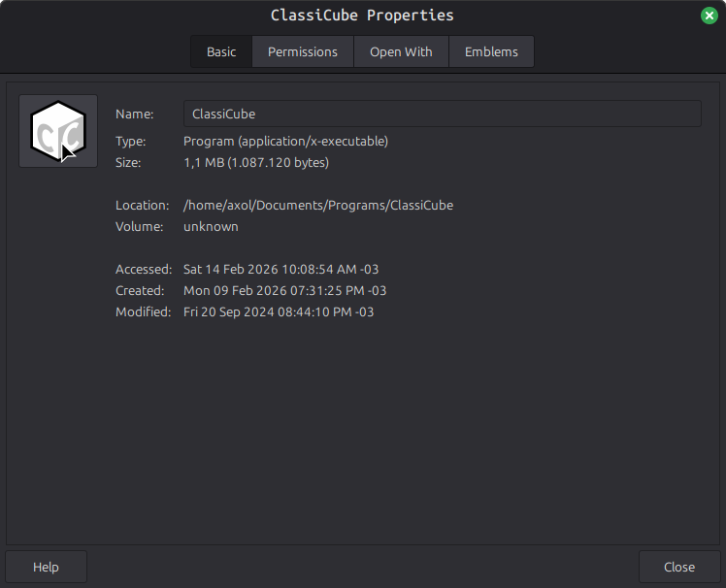Click the "Name:" field label

pos(135,114)
